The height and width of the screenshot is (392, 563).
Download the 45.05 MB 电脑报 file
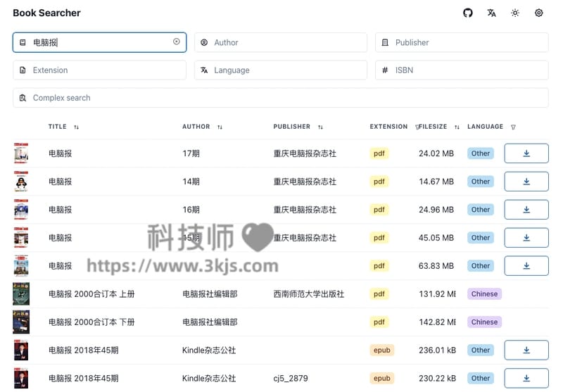point(526,238)
